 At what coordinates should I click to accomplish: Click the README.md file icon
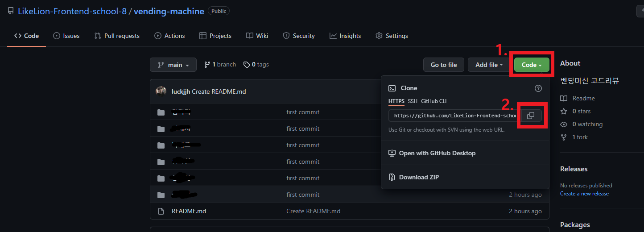[161, 211]
